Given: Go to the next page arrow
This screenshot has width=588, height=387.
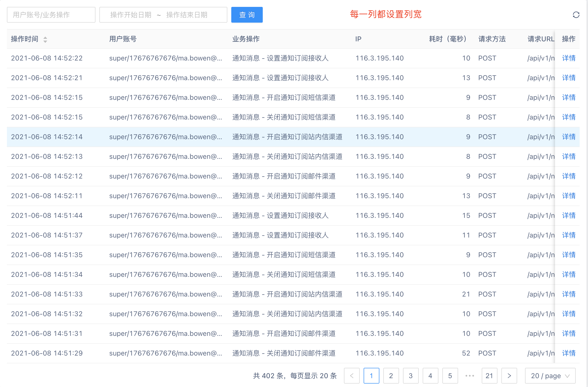Looking at the screenshot, I should [x=509, y=376].
